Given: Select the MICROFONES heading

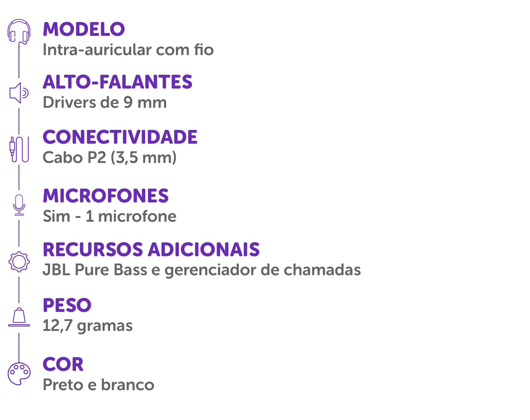Looking at the screenshot, I should point(106,196).
